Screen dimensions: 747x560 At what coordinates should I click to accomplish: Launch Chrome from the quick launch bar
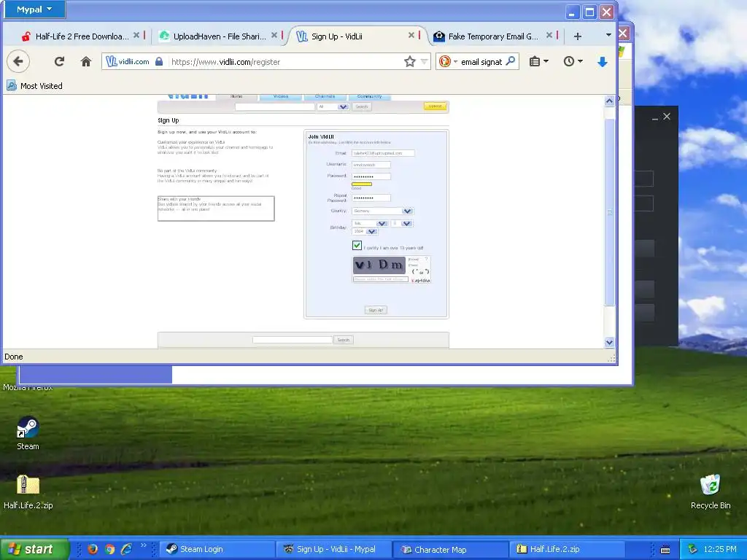point(109,549)
